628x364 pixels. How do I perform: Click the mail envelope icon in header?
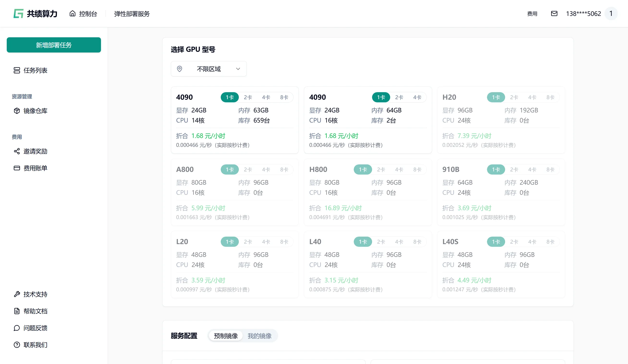click(x=554, y=13)
